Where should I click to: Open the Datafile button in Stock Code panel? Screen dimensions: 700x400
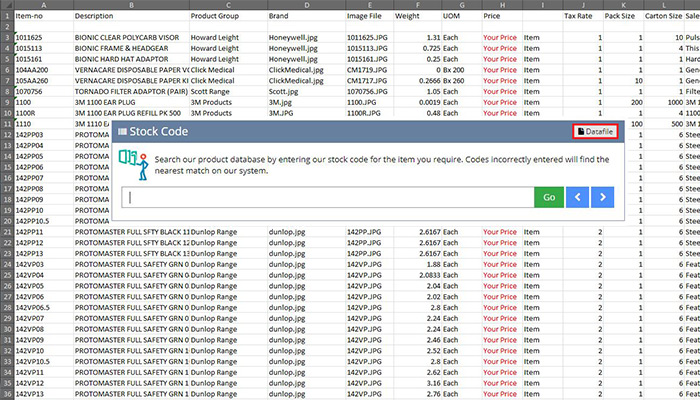[595, 132]
